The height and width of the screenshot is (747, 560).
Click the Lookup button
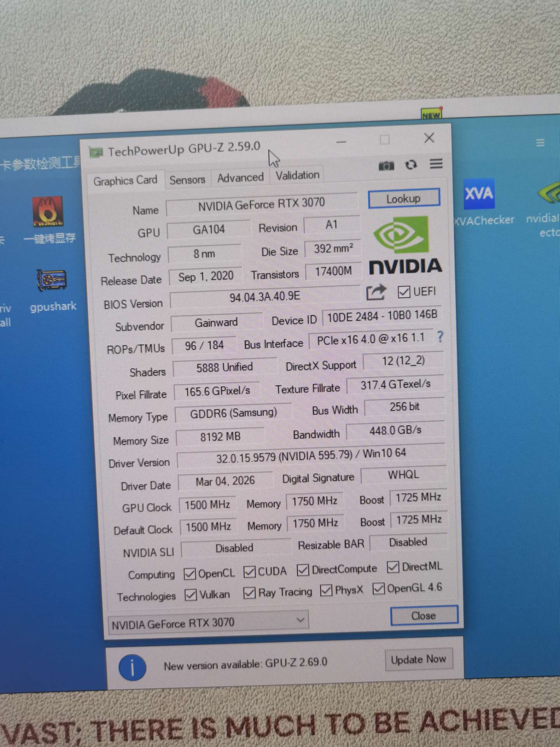click(x=403, y=199)
